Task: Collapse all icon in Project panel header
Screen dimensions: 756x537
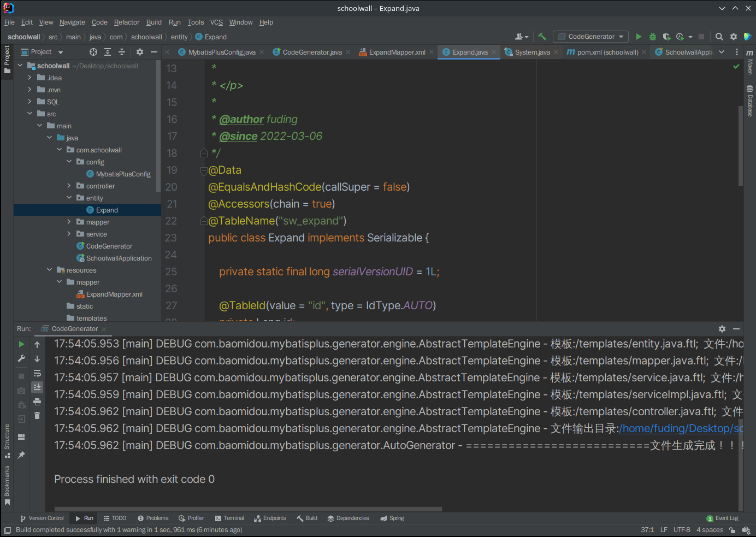Action: 122,52
